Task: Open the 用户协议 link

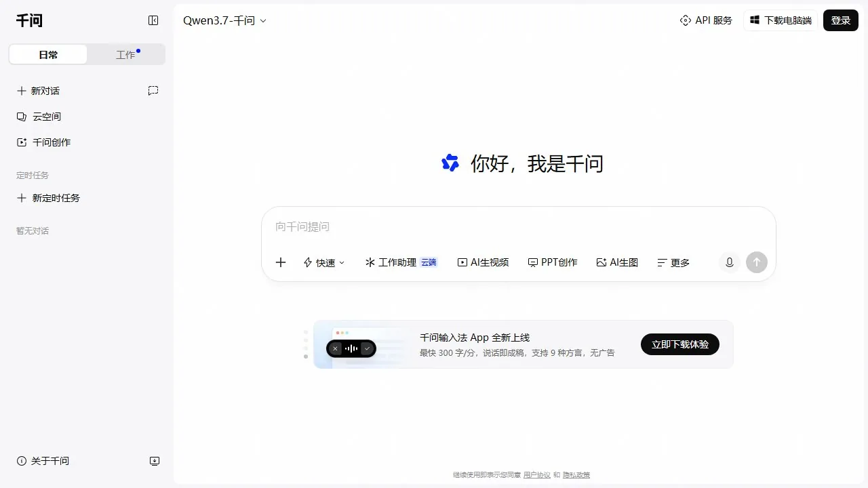Action: click(x=537, y=475)
